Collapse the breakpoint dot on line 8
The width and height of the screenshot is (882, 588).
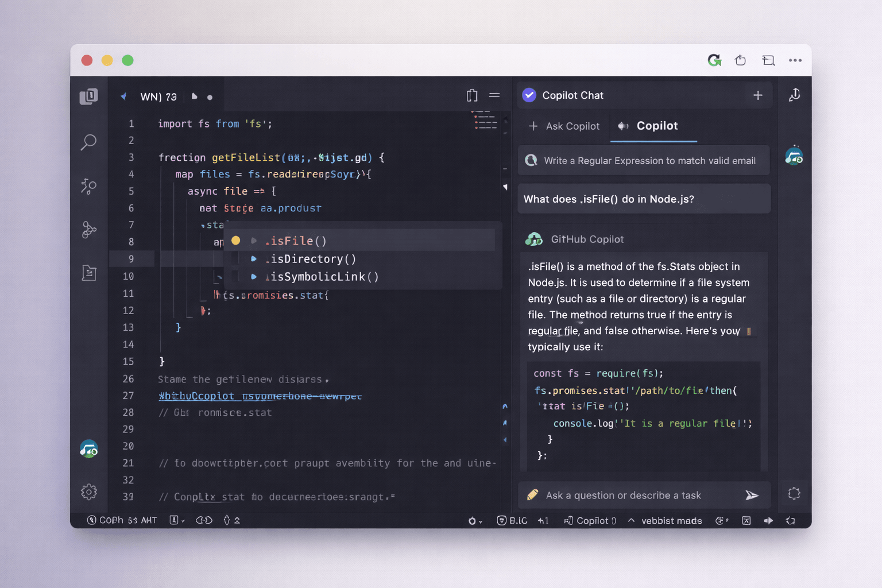[x=235, y=241]
